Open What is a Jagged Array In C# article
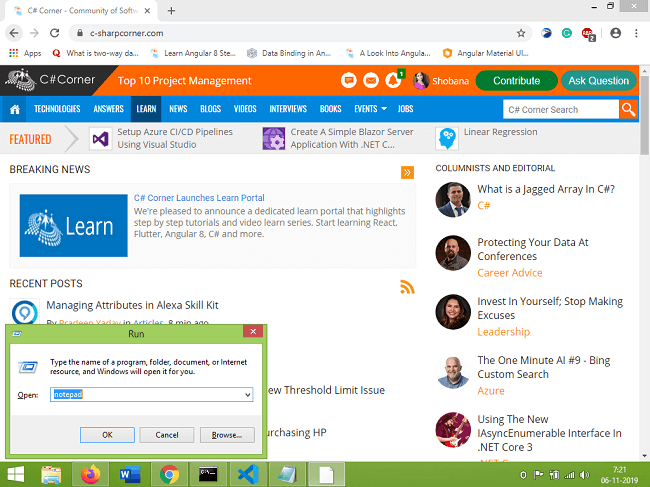Image resolution: width=650 pixels, height=487 pixels. [546, 189]
